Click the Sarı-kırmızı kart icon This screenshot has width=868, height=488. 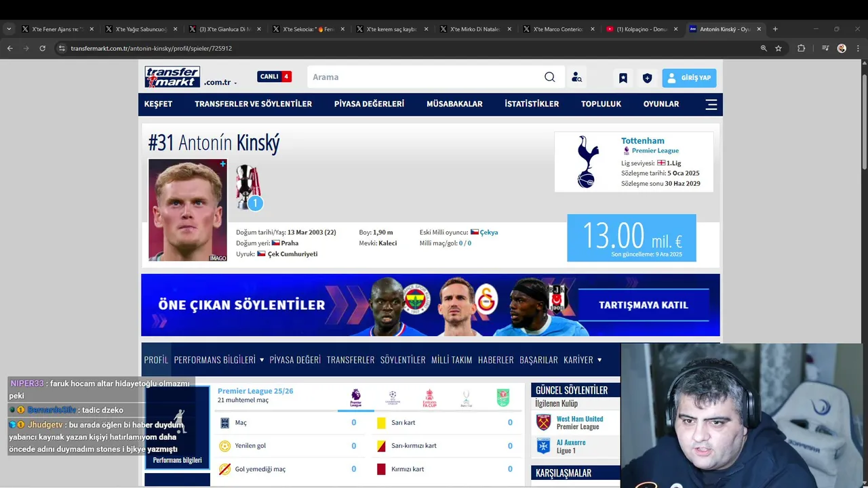(381, 446)
